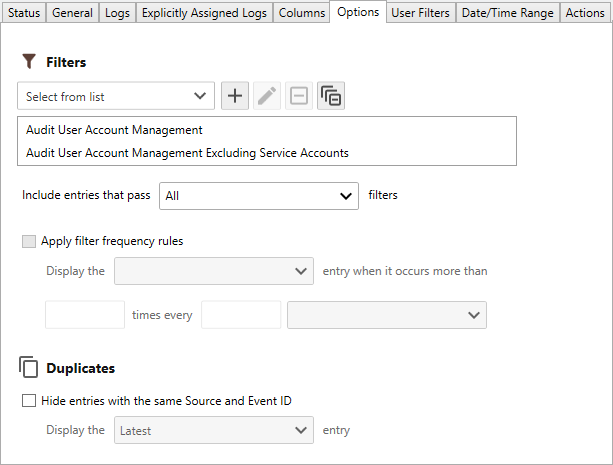Viewport: 613px width, 465px height.
Task: Click the edit filter pencil icon
Action: (267, 96)
